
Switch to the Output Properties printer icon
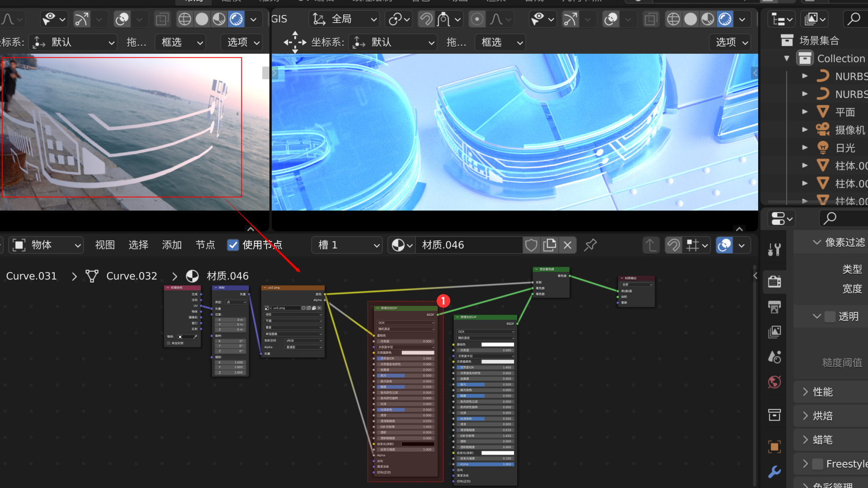click(774, 307)
